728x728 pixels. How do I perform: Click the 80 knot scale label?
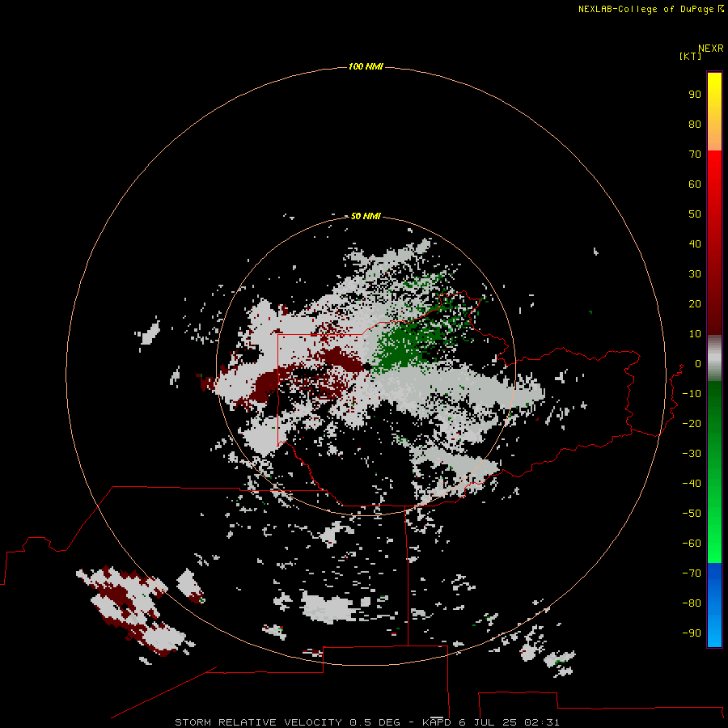[695, 124]
